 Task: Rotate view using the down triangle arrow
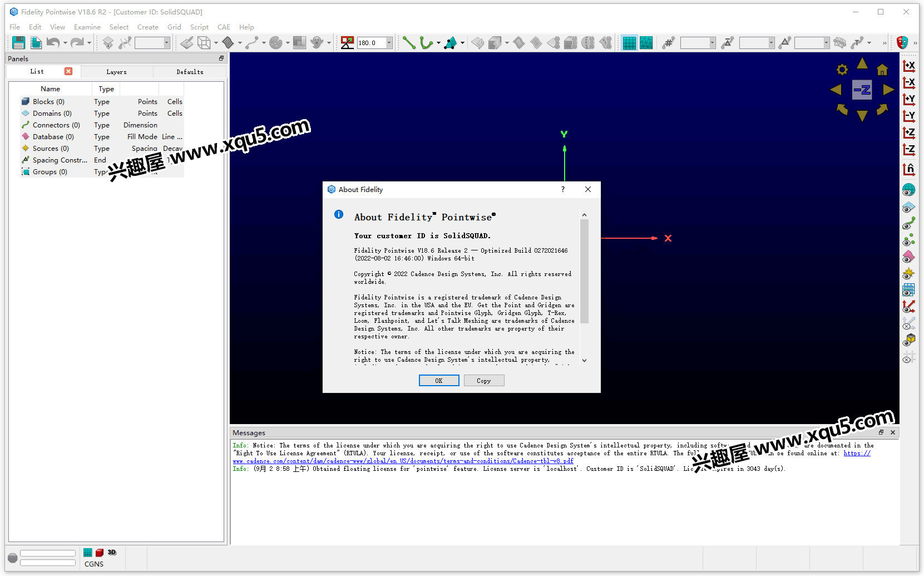point(862,116)
